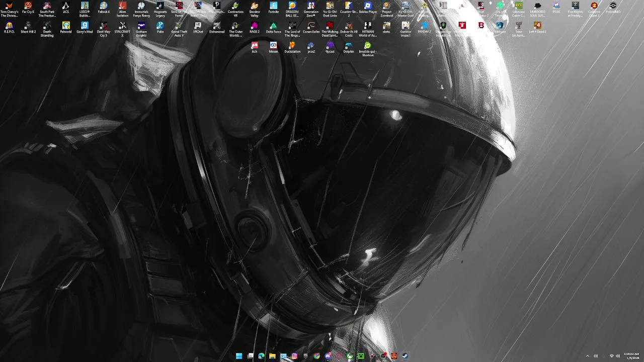Image resolution: width=644 pixels, height=362 pixels.
Task: Launch The Walking Dead Saints shortcut
Action: (x=330, y=29)
